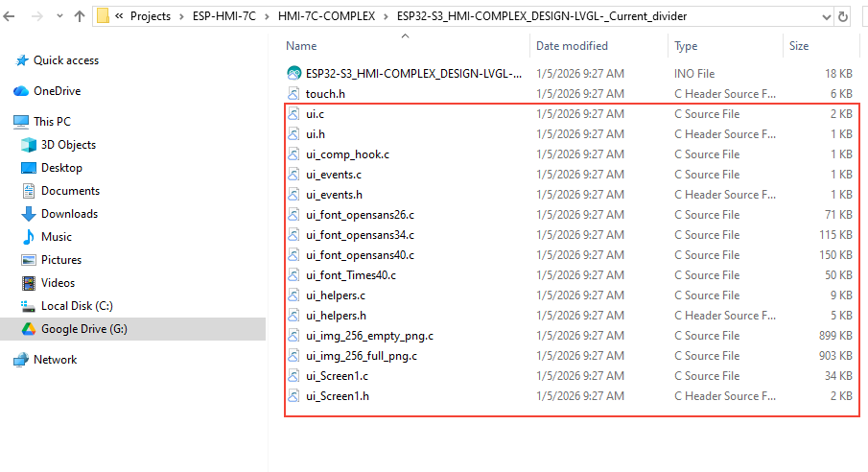
Task: Open the recent locations dropdown arrow
Action: [x=59, y=16]
